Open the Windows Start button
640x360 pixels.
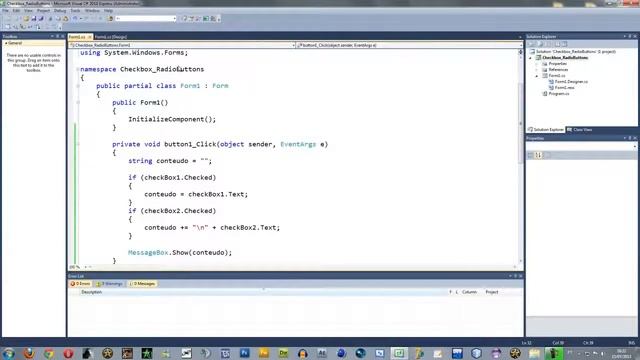9,353
